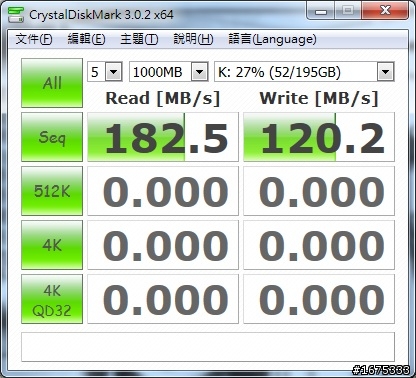Viewport: 416px width, 378px height.
Task: Click the 512K read value 0.000
Action: 163,191
